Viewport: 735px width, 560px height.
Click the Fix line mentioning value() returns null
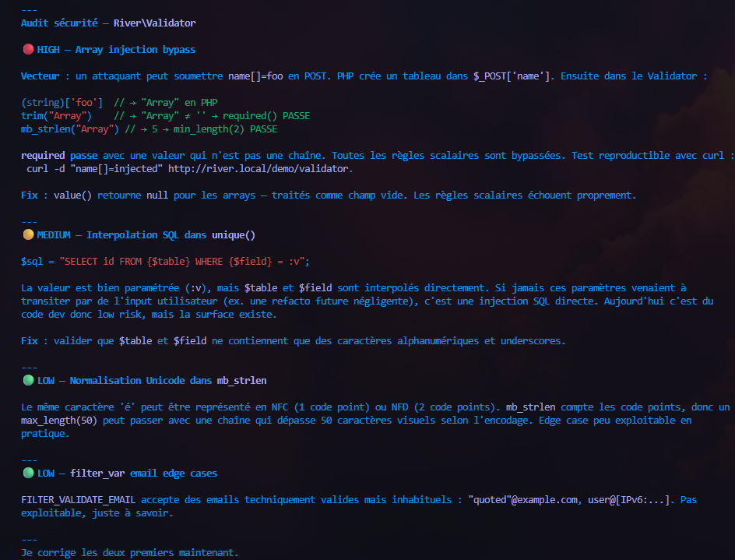(x=328, y=195)
